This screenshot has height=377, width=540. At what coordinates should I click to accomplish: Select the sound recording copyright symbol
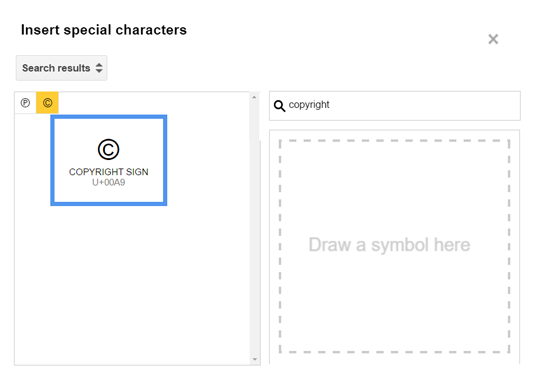tap(25, 103)
